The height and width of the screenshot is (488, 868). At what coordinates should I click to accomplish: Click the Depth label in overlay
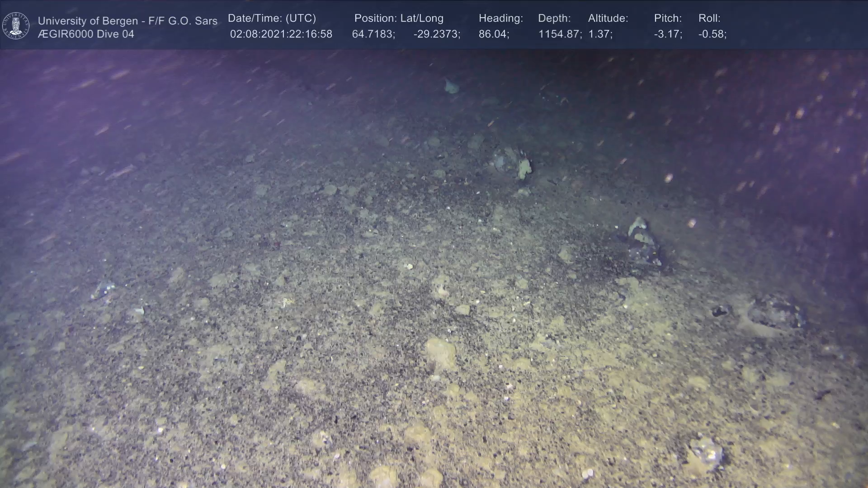[554, 19]
